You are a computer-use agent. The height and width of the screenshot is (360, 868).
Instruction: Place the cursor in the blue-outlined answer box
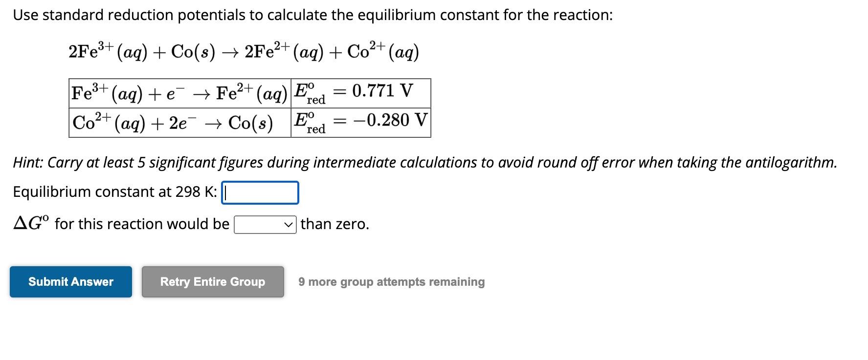coord(260,192)
